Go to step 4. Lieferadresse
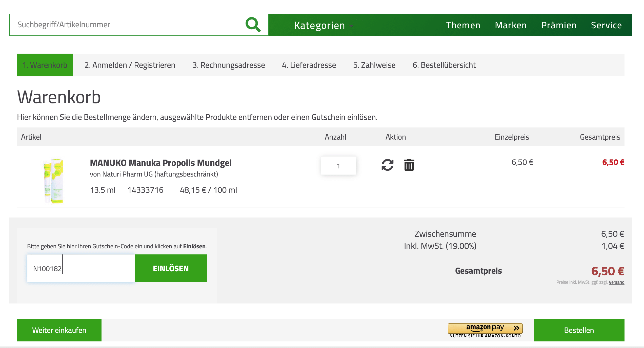 pyautogui.click(x=309, y=65)
